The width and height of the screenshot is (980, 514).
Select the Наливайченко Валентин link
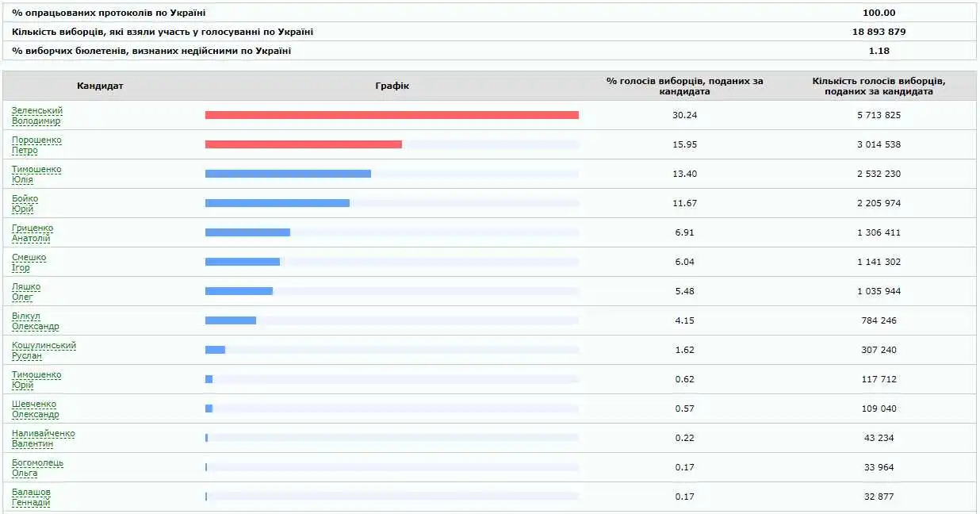click(44, 439)
